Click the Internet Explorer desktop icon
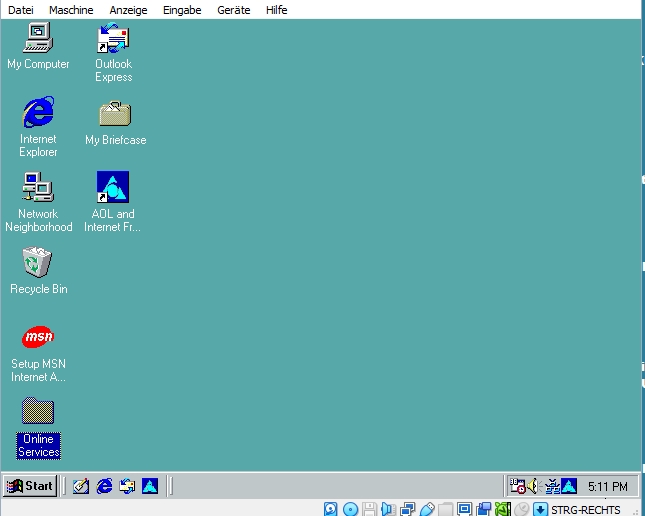 pos(38,113)
